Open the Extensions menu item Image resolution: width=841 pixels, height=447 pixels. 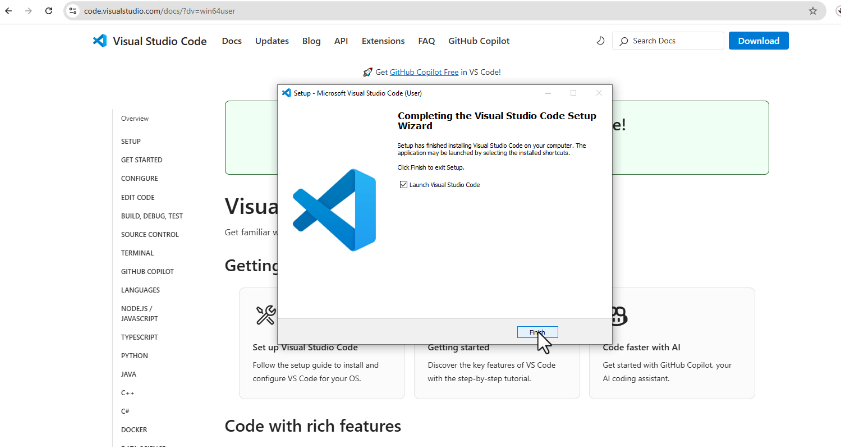383,41
